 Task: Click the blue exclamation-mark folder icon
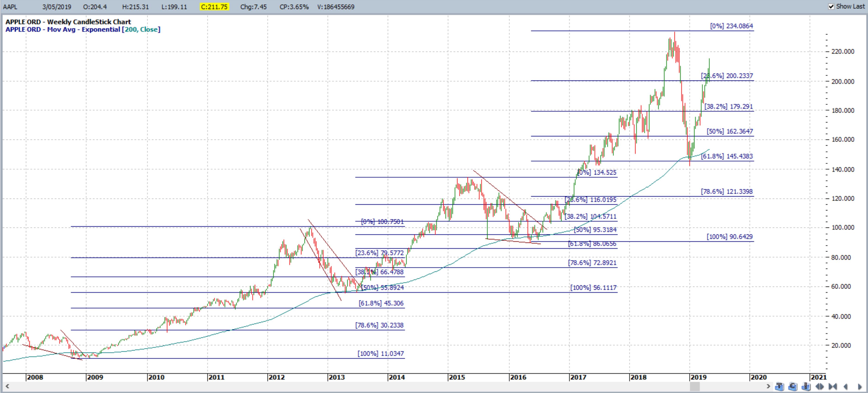coord(806,387)
